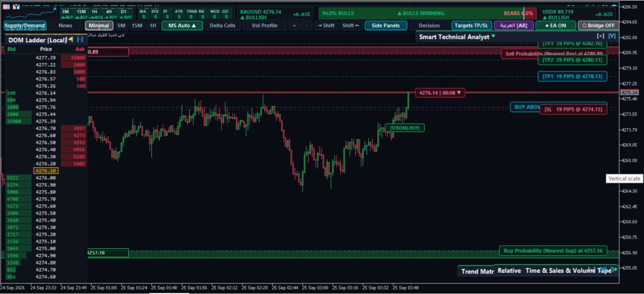This screenshot has height=294, width=644.
Task: Click the [V] icon on Smart Technical Analyst
Action: click(x=611, y=36)
